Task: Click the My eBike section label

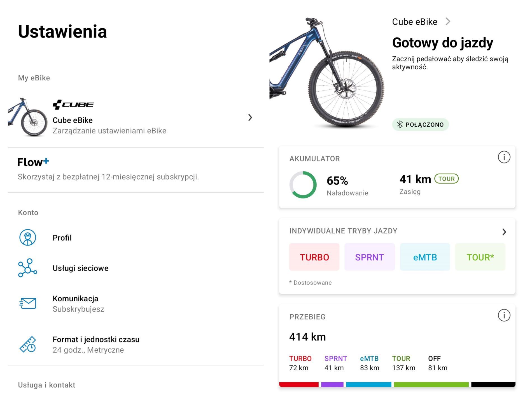Action: 34,78
